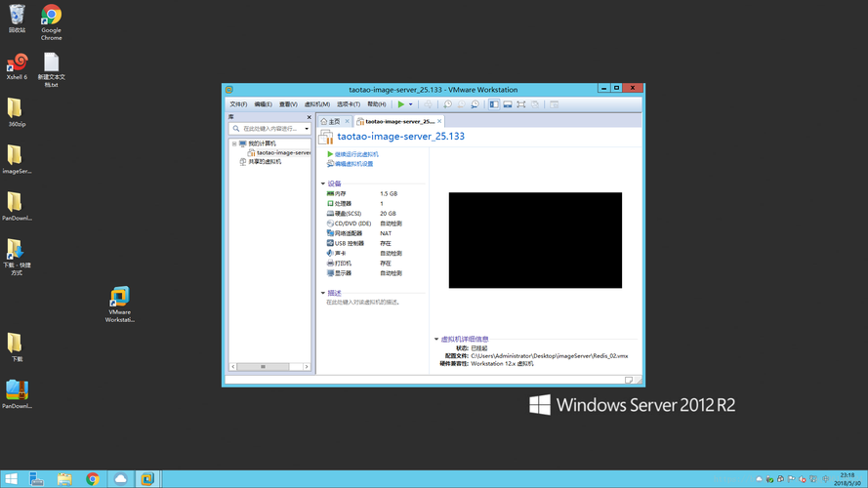868x488 pixels.
Task: Click the VM description text field
Action: (362, 303)
